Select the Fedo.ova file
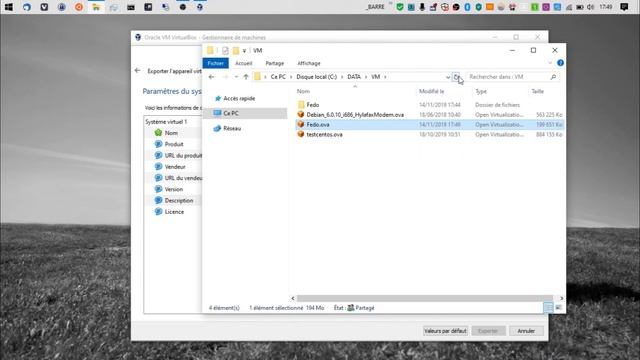 click(430, 124)
